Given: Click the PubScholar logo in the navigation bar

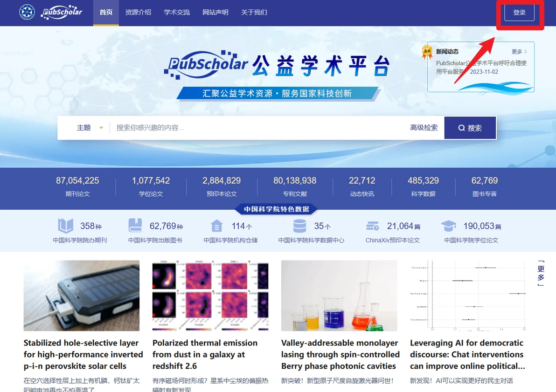Looking at the screenshot, I should (x=62, y=12).
